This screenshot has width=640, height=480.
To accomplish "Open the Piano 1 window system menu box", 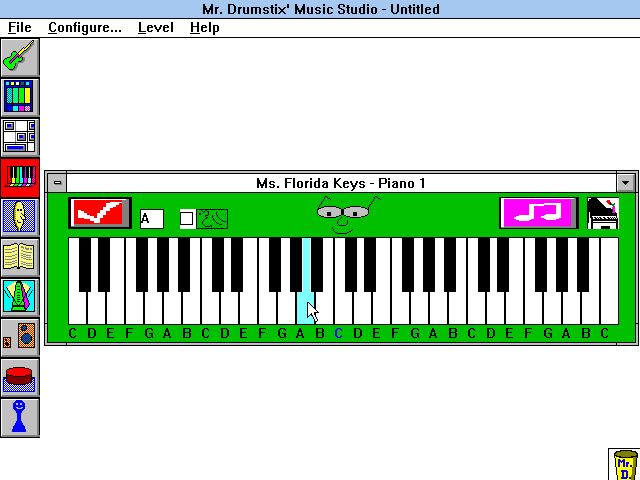I will pyautogui.click(x=57, y=183).
